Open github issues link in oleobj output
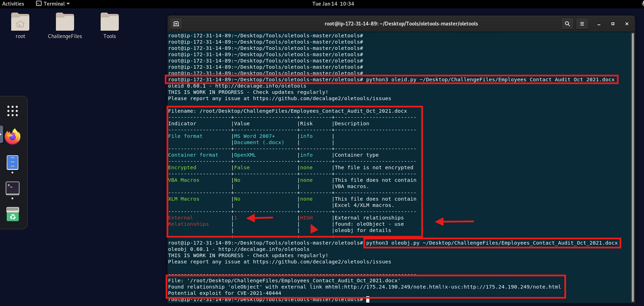 [x=322, y=262]
